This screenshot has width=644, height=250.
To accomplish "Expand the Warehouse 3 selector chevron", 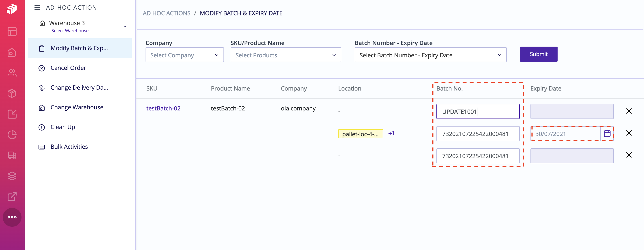I will click(125, 26).
